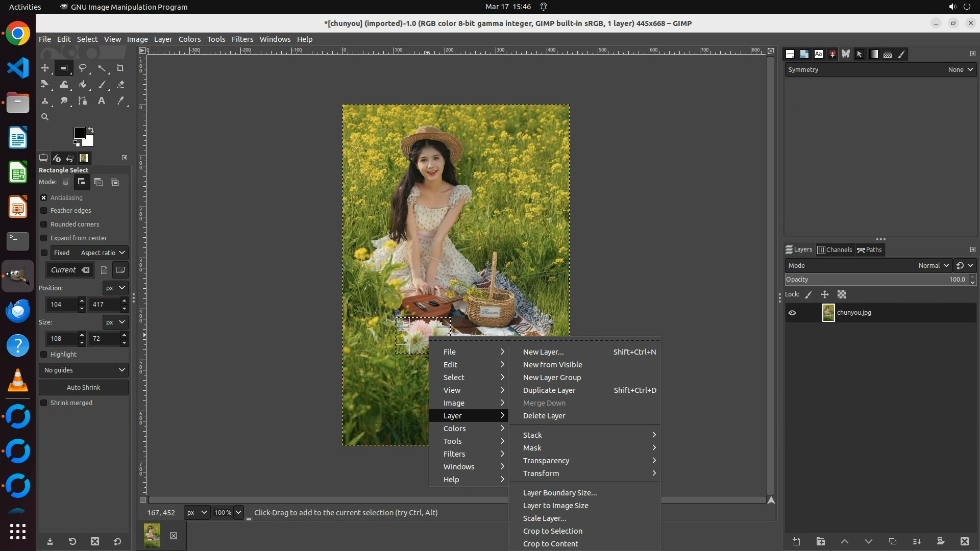This screenshot has width=980, height=551.
Task: Click the black foreground color swatch
Action: point(79,133)
